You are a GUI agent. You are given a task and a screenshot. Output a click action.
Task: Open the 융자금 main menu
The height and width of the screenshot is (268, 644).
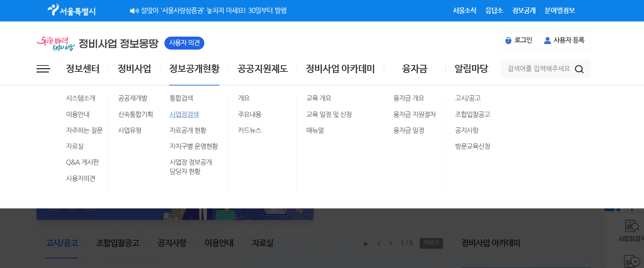pos(415,69)
